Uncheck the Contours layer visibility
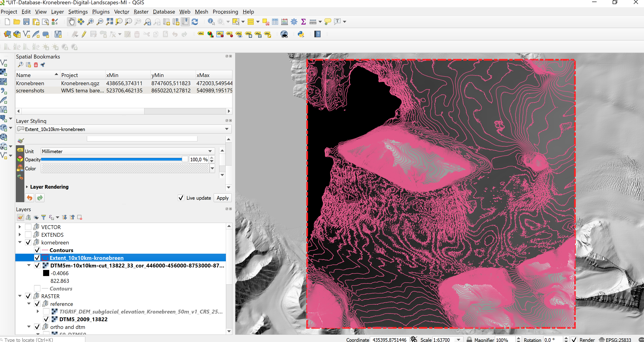644x342 pixels. (x=37, y=250)
